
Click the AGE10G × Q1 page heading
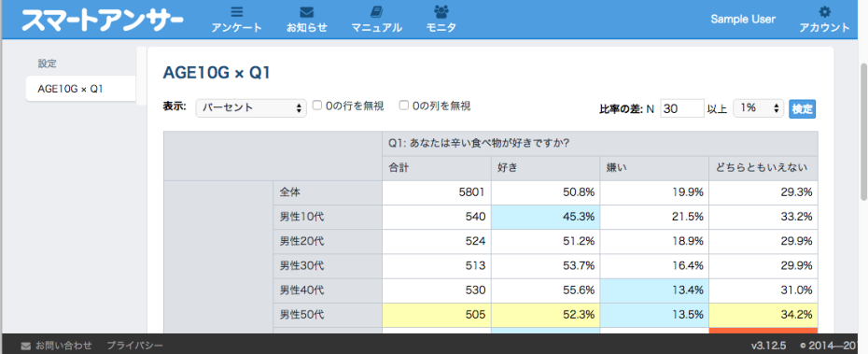point(217,73)
